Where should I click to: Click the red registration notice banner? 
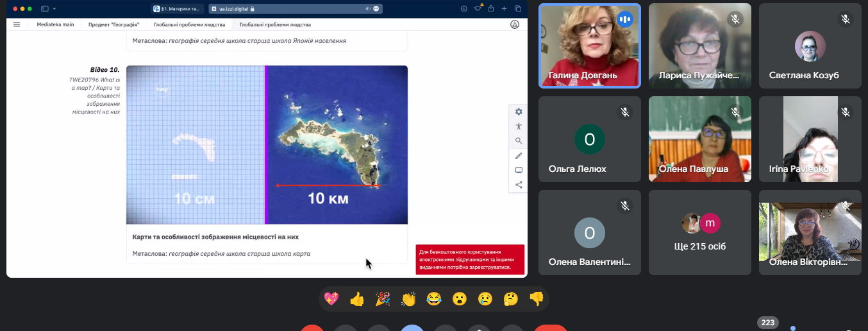tap(470, 259)
